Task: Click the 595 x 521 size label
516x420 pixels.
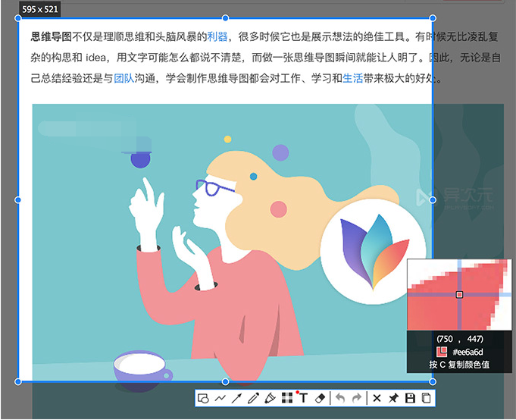Action: pos(40,9)
